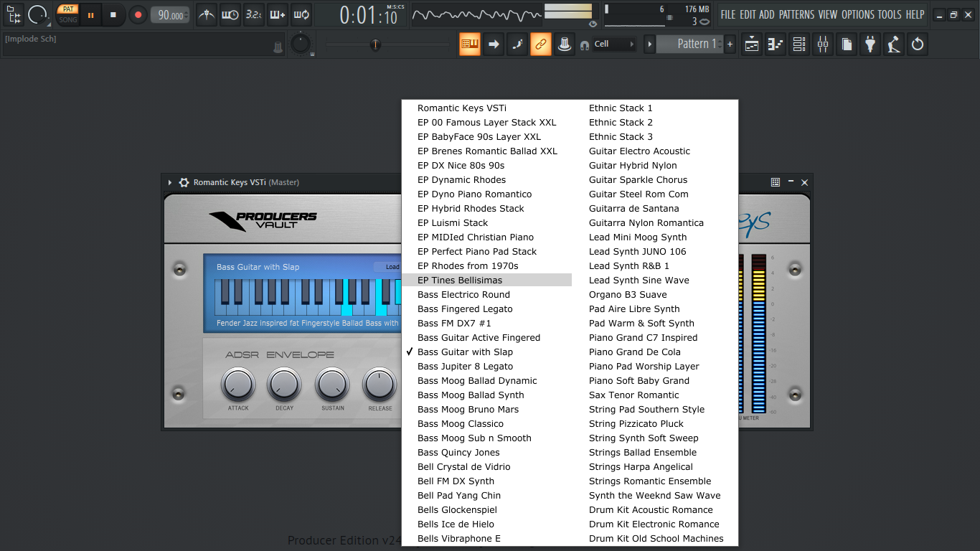Open the plugin picker plug icon
Screen dimensions: 980x551
coord(870,44)
